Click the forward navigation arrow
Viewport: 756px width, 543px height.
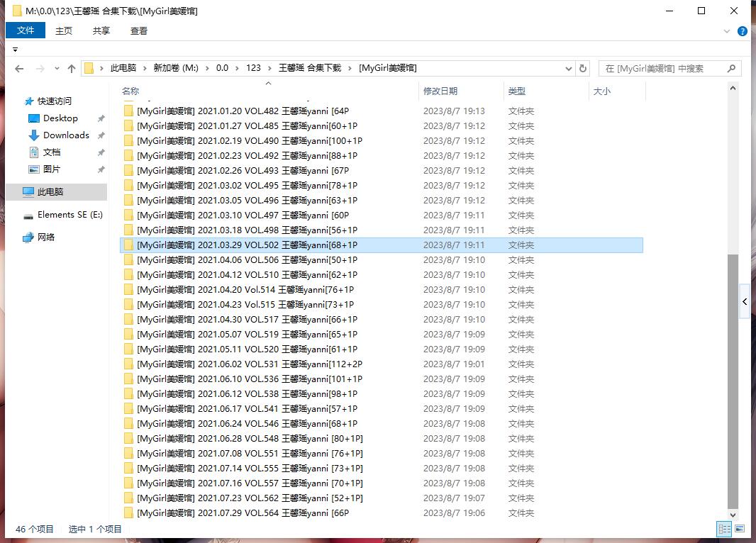40,69
